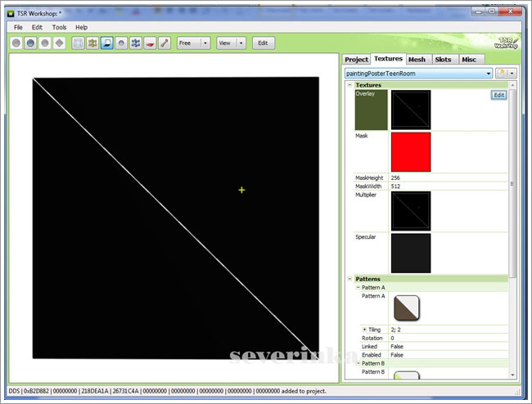Click the third gray sphere toolbar icon
532x404 pixels.
point(45,43)
